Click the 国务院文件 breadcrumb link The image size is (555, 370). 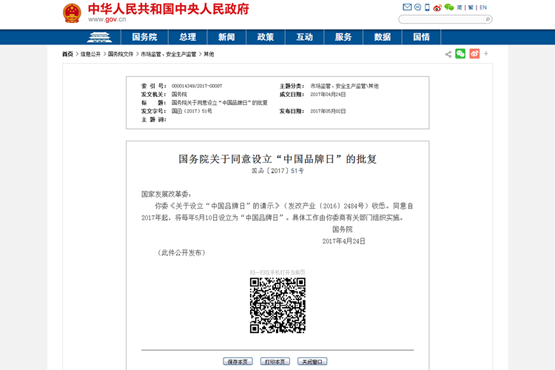pyautogui.click(x=120, y=54)
